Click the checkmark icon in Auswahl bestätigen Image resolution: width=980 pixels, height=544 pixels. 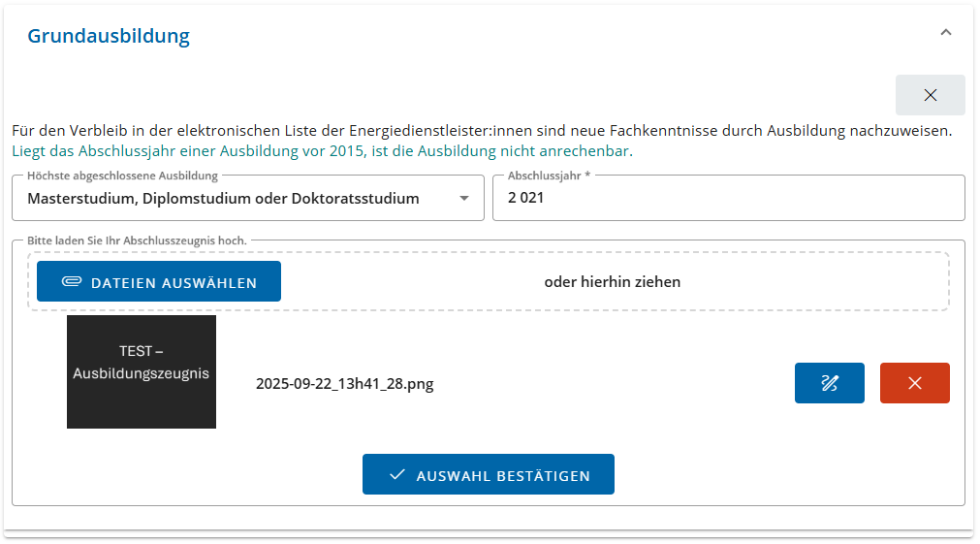(396, 475)
